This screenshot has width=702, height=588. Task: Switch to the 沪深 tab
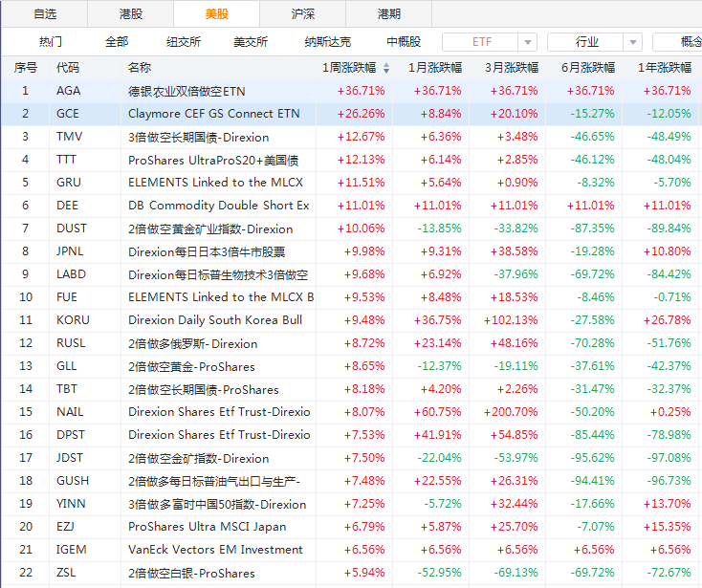(302, 14)
